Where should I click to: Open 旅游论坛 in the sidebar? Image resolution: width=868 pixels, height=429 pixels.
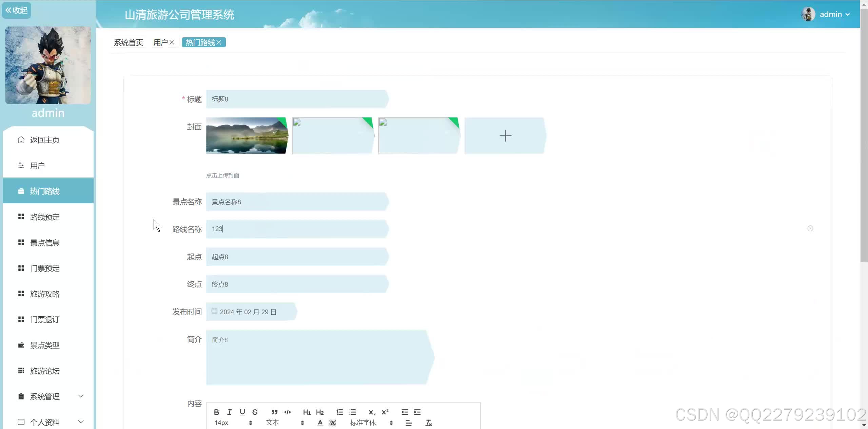[45, 371]
